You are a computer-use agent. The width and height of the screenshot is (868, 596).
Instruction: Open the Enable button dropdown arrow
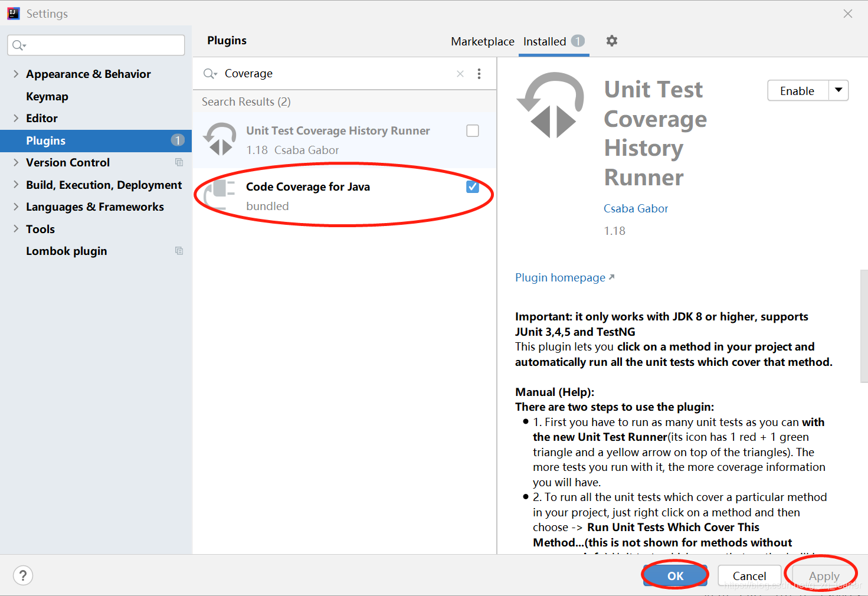point(838,90)
